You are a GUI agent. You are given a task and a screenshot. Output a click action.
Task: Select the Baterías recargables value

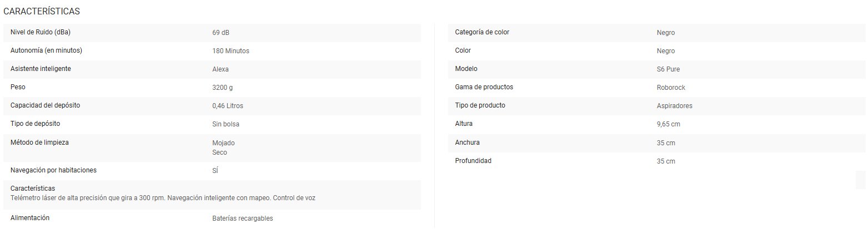click(243, 218)
